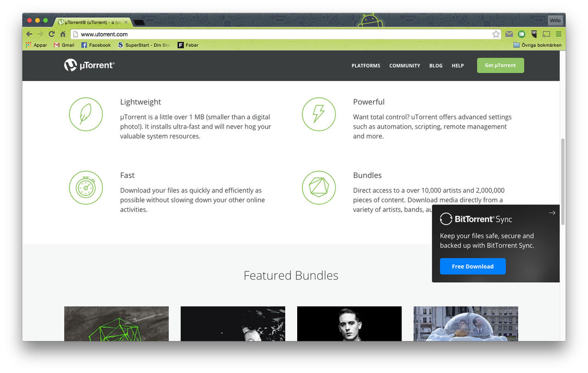
Task: Open the Gmail bookmark
Action: coord(64,45)
